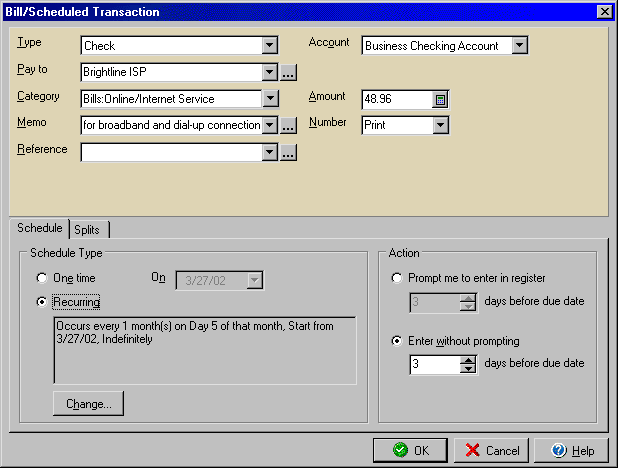Click the Pay to field Brightline ISP

[x=172, y=72]
